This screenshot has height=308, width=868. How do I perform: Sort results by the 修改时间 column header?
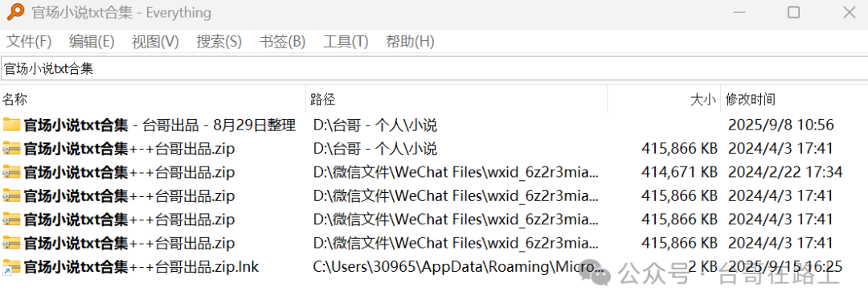794,100
